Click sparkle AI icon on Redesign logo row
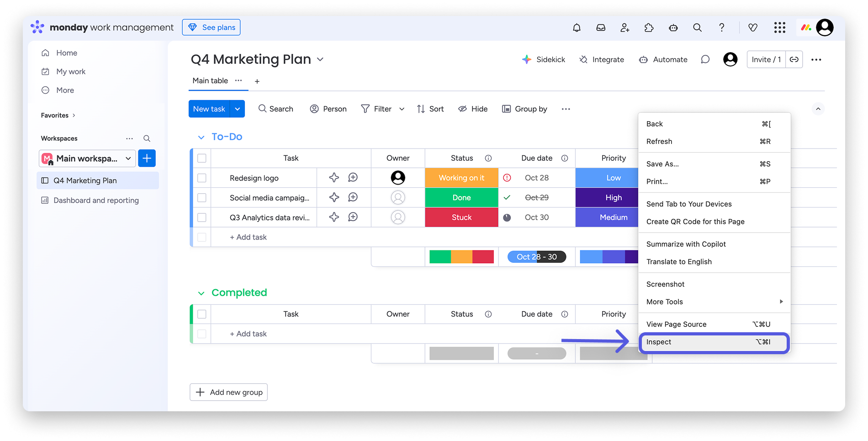Viewport: 868px width, 441px height. pos(334,178)
